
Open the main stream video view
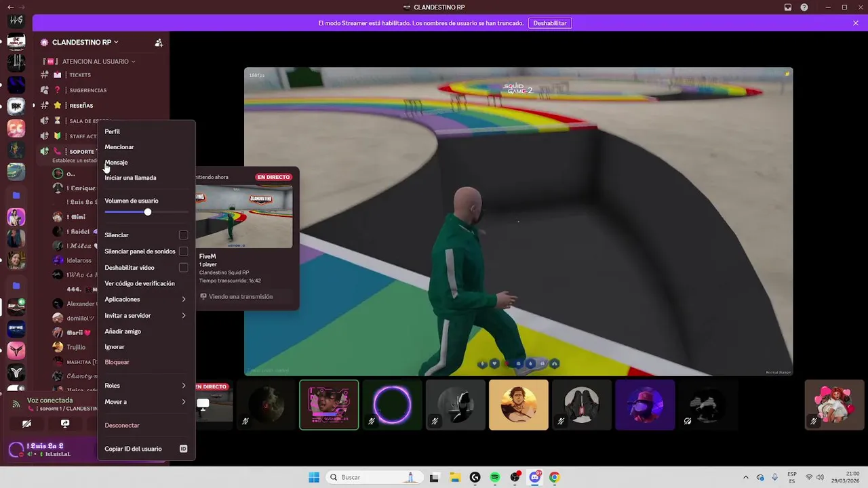tap(518, 221)
